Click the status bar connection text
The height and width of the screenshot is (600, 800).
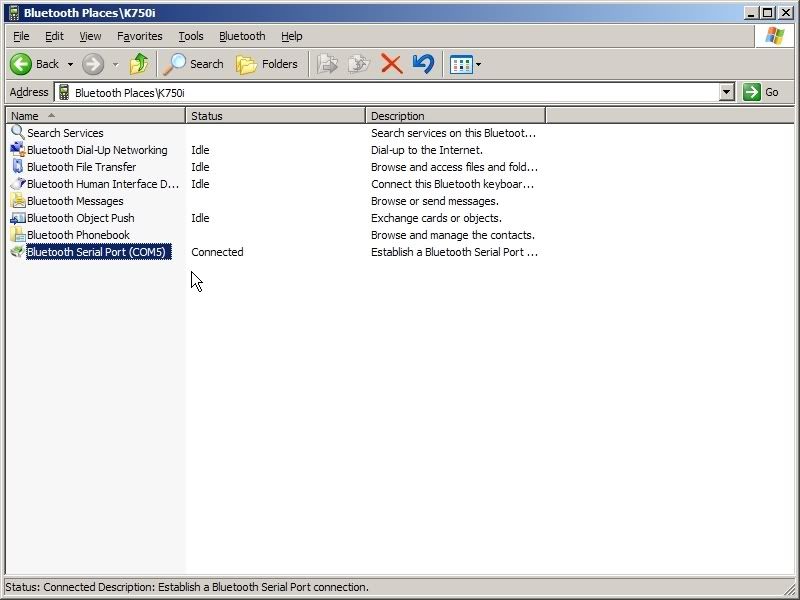[187, 587]
